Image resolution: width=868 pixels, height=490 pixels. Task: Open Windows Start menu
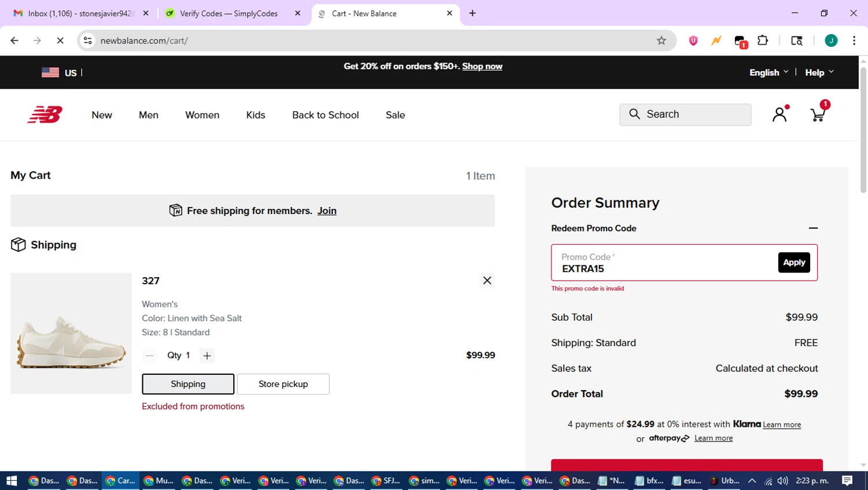12,481
